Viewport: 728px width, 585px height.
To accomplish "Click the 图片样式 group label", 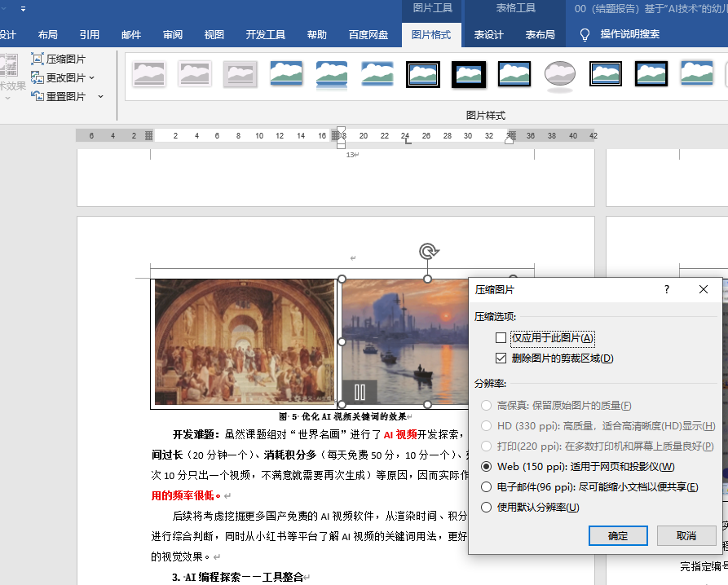I will tap(486, 115).
